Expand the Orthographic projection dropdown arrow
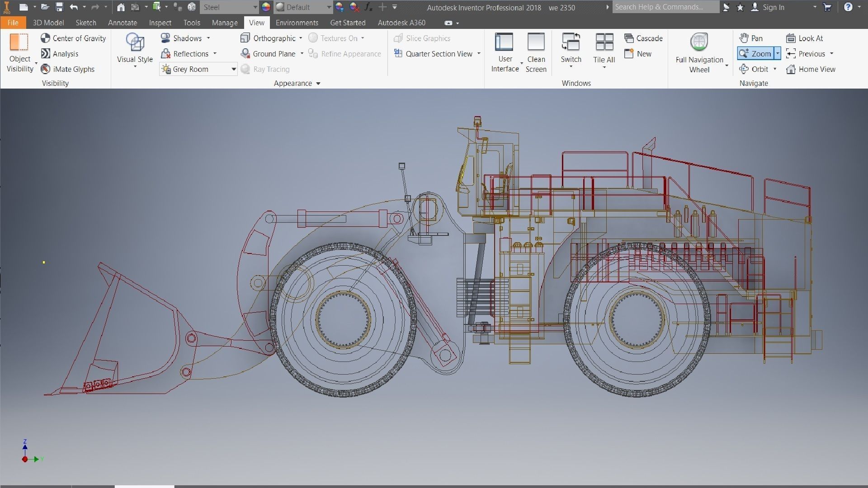Screen dimensions: 868x488 point(301,38)
